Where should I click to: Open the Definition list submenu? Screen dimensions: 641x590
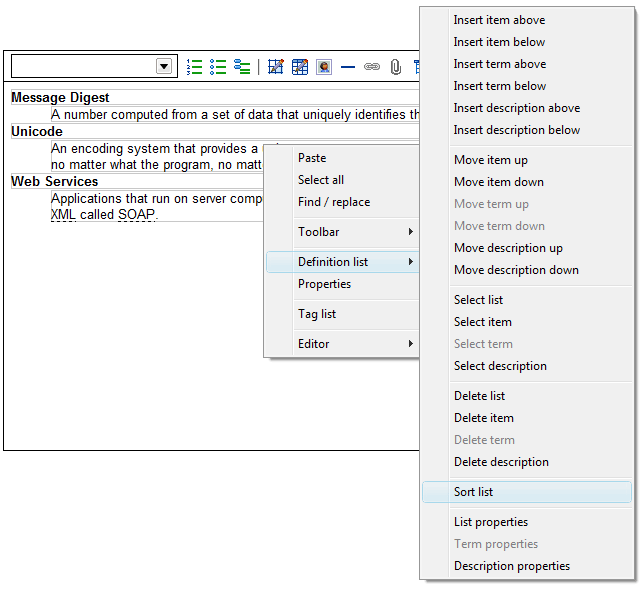coord(341,262)
